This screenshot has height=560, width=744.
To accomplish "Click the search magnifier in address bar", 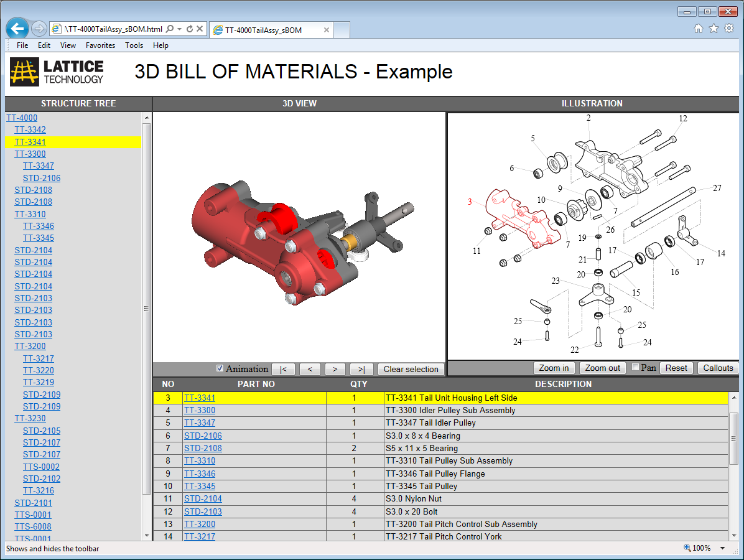I will click(170, 29).
